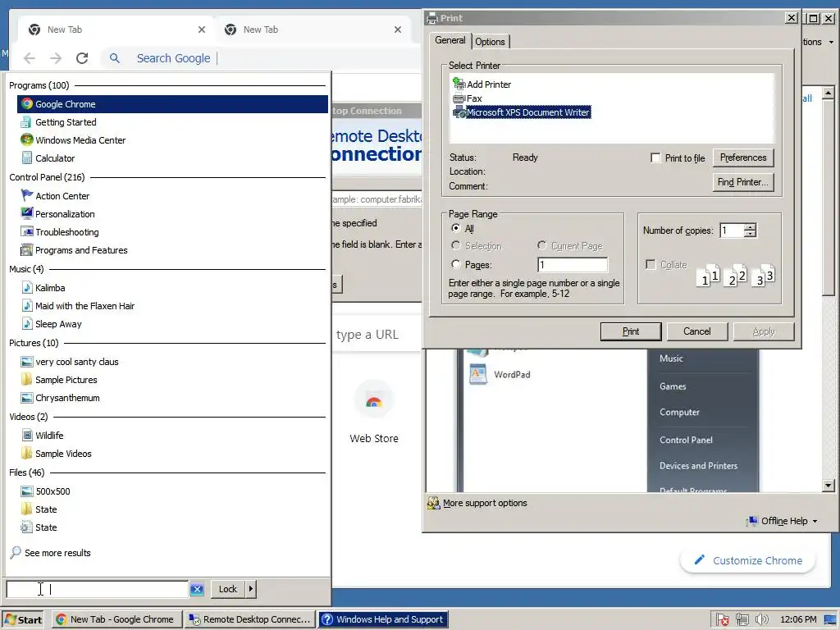Click Print button in dialog
The image size is (840, 630).
(x=631, y=331)
